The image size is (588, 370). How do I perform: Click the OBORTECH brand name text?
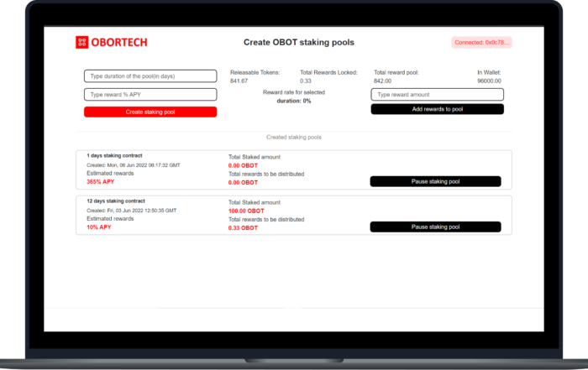click(119, 42)
